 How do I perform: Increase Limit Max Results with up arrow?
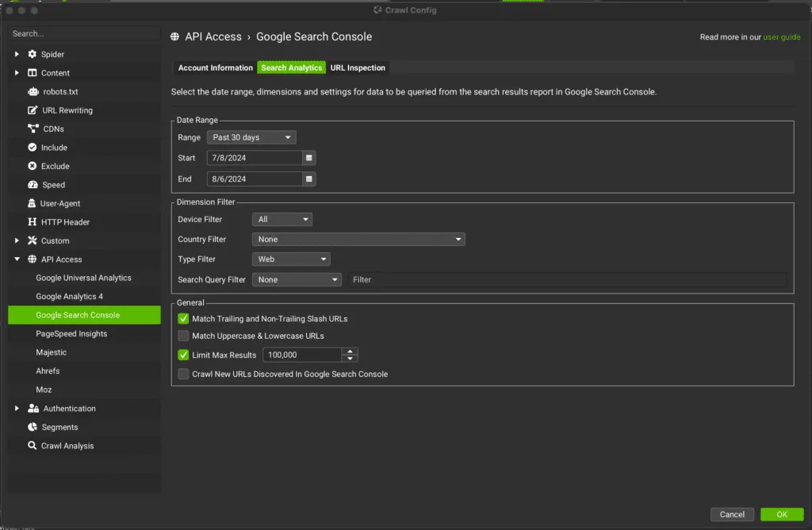(350, 351)
